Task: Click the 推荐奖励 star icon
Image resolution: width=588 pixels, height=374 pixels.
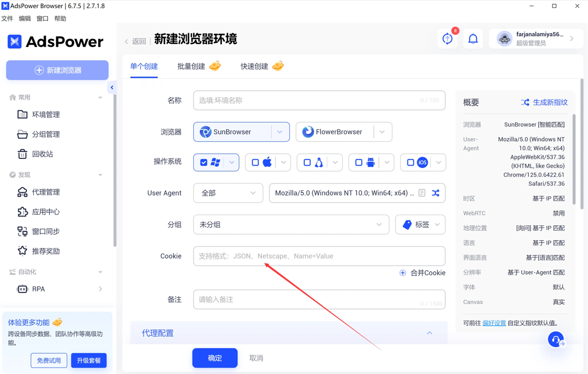Action: pyautogui.click(x=22, y=251)
